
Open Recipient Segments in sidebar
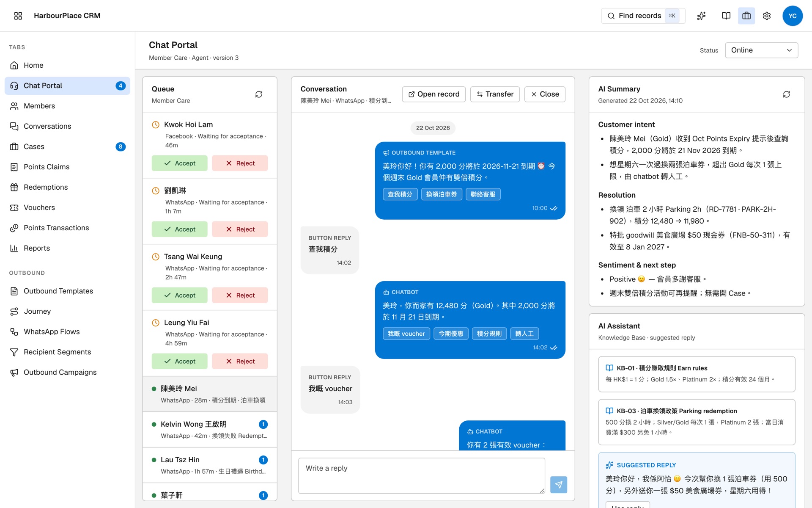[x=68, y=352]
